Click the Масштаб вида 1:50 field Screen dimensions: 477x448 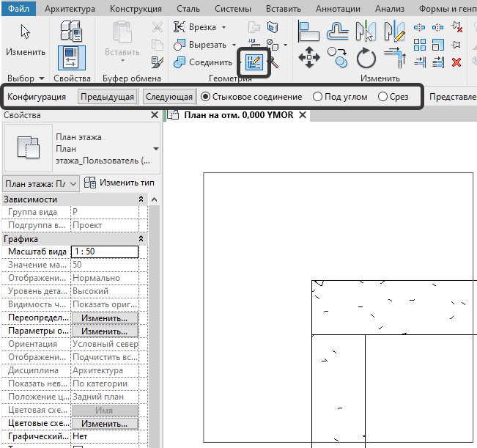[x=105, y=251]
